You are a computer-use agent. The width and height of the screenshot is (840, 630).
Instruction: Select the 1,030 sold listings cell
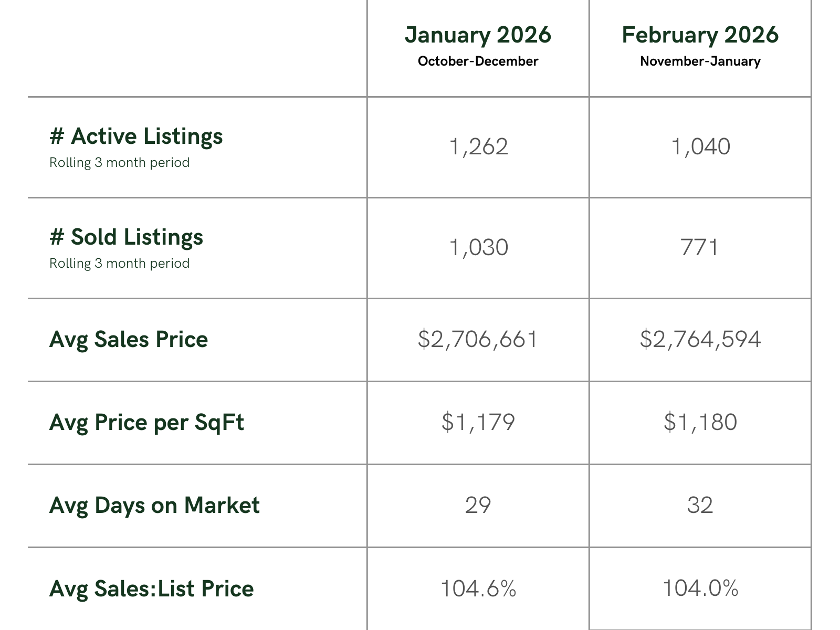point(479,247)
